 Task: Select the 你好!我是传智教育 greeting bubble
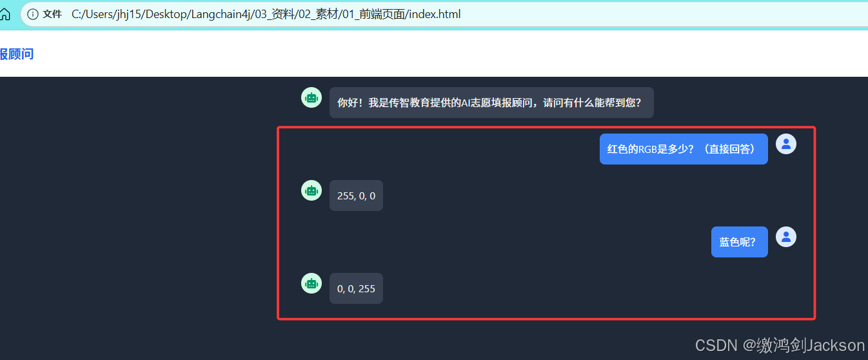pos(491,103)
